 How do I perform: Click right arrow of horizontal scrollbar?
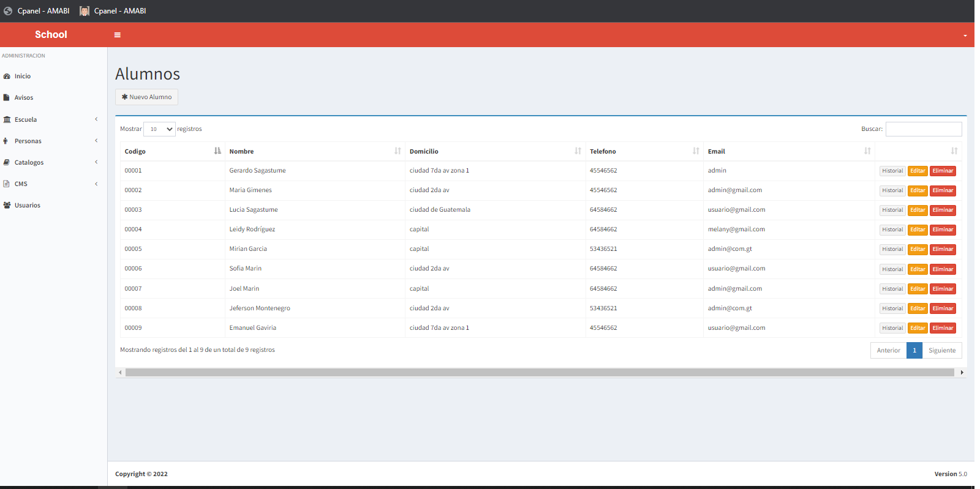click(962, 372)
